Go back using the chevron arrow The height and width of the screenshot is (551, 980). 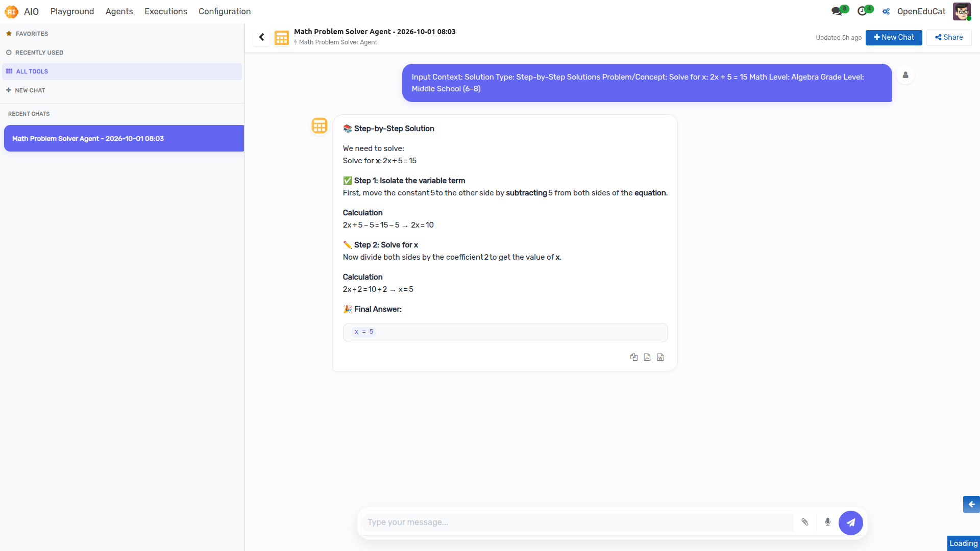point(261,37)
